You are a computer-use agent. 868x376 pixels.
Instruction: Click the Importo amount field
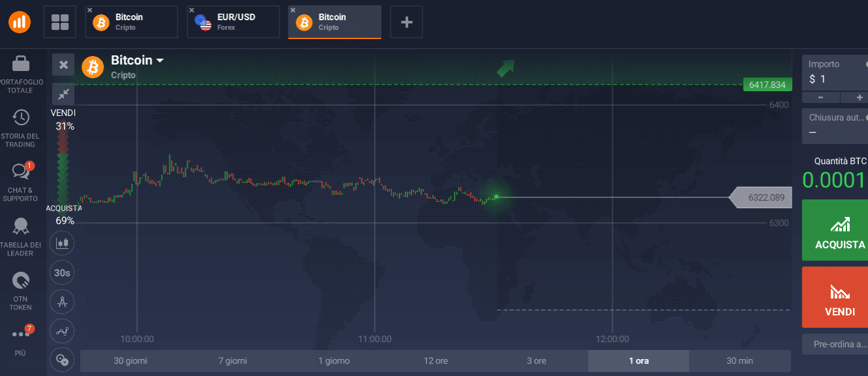point(835,72)
